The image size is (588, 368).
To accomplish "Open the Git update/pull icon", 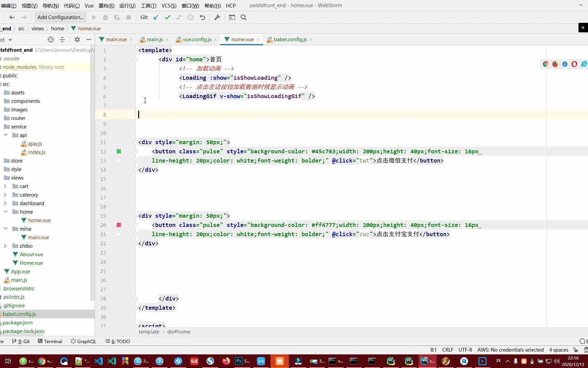I will click(156, 17).
